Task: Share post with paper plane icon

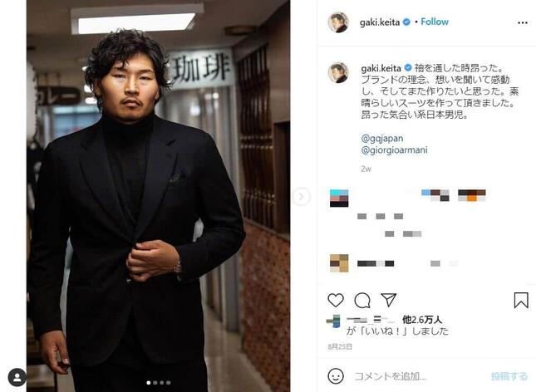Action: [x=389, y=300]
